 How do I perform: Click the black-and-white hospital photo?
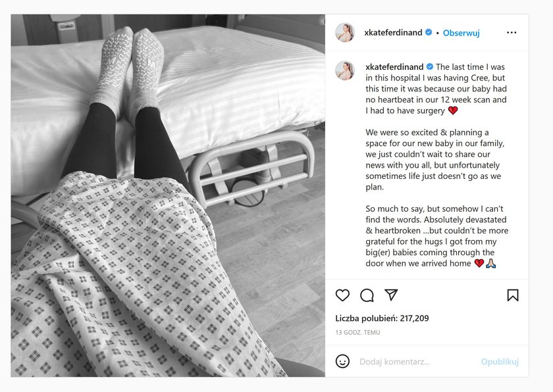[168, 195]
